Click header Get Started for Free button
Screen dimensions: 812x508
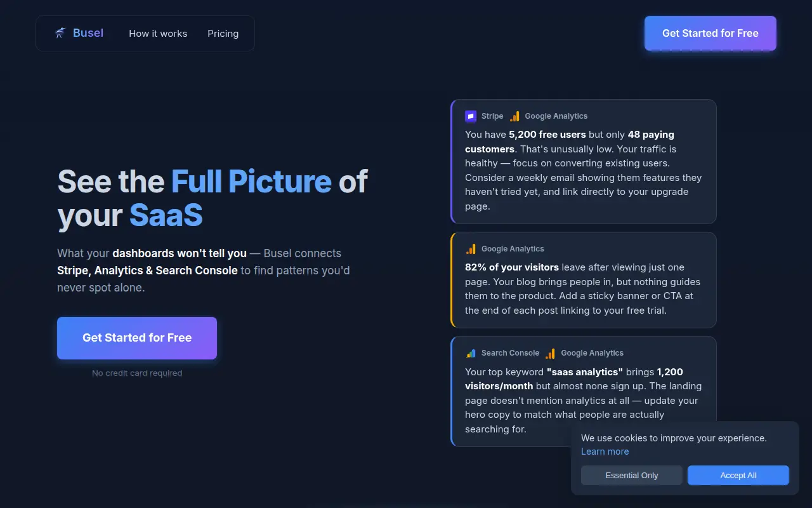(710, 33)
